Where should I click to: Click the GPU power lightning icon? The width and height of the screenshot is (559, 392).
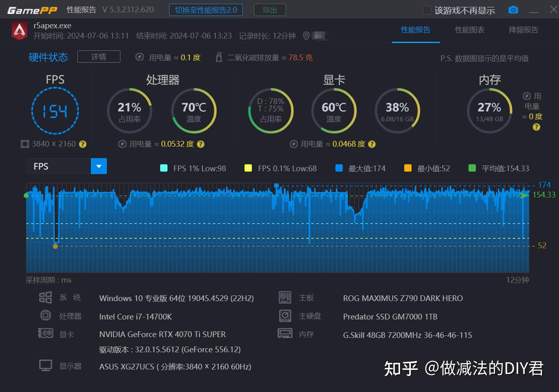pos(294,144)
